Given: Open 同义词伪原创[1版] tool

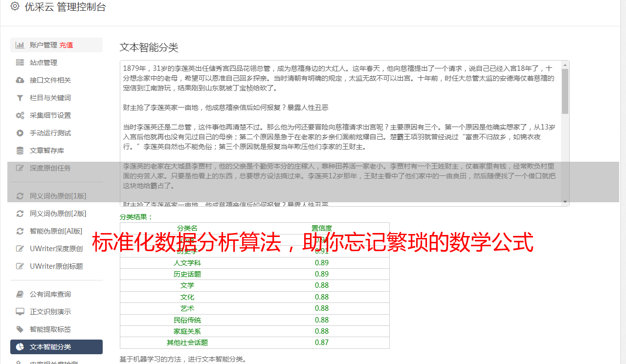Looking at the screenshot, I should 56,196.
